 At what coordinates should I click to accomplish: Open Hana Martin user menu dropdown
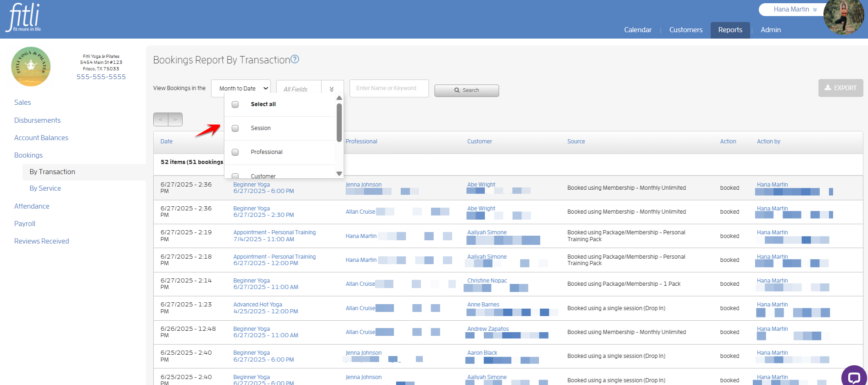click(x=795, y=9)
